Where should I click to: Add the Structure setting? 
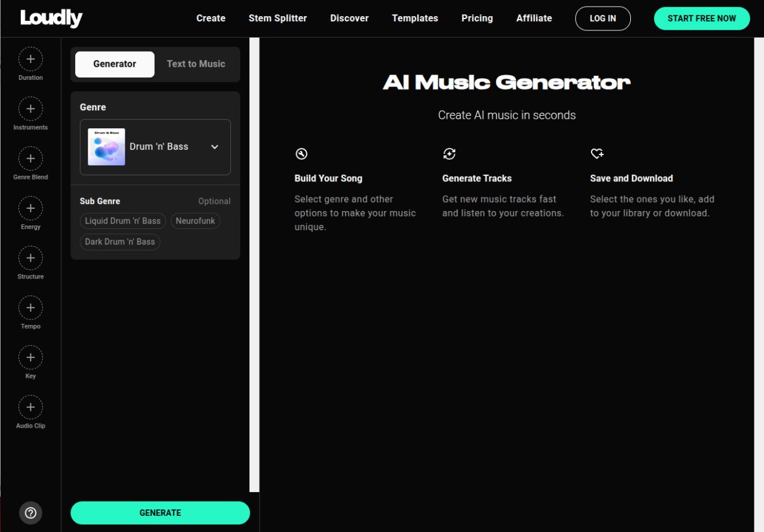tap(30, 258)
